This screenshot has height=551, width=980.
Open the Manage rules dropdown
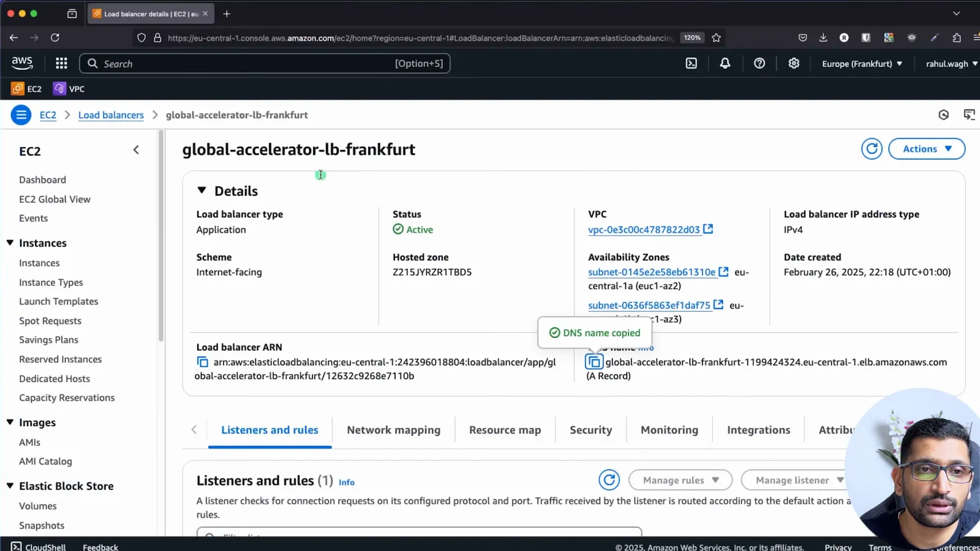tap(680, 480)
